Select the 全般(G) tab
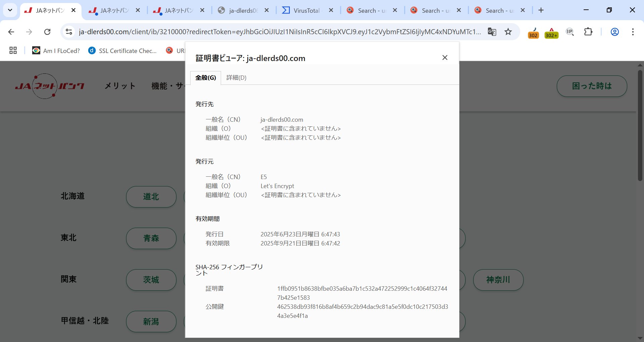This screenshot has height=342, width=644. click(206, 78)
